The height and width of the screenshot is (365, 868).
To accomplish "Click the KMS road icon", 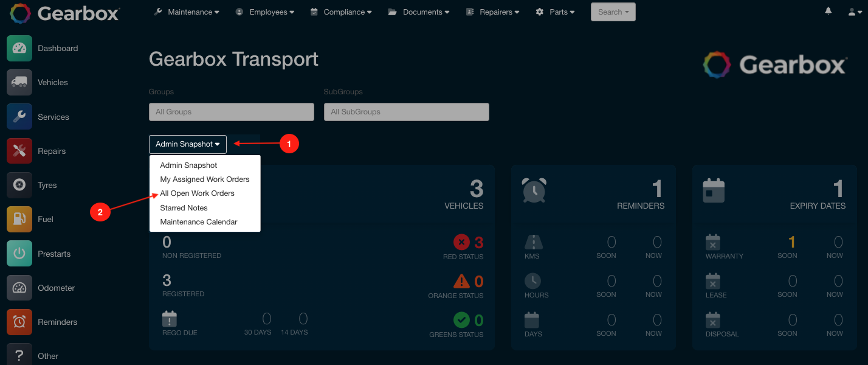I will tap(532, 242).
